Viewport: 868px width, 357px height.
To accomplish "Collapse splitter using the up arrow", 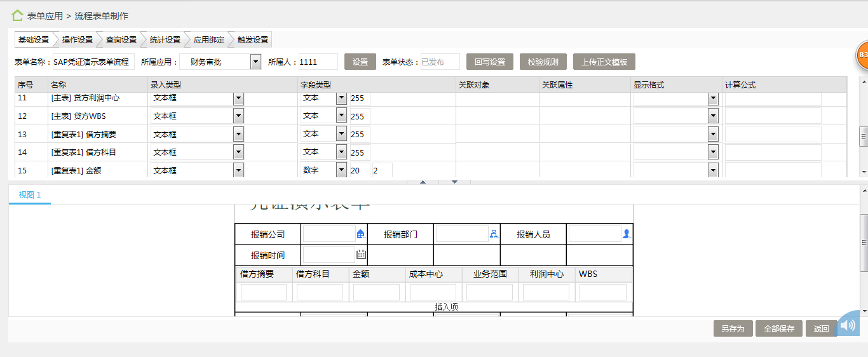I will pos(423,182).
